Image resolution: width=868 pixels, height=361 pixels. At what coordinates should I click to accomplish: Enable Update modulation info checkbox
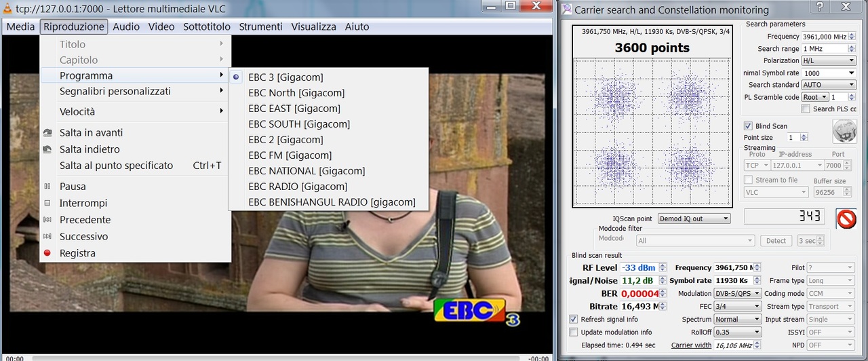point(574,332)
